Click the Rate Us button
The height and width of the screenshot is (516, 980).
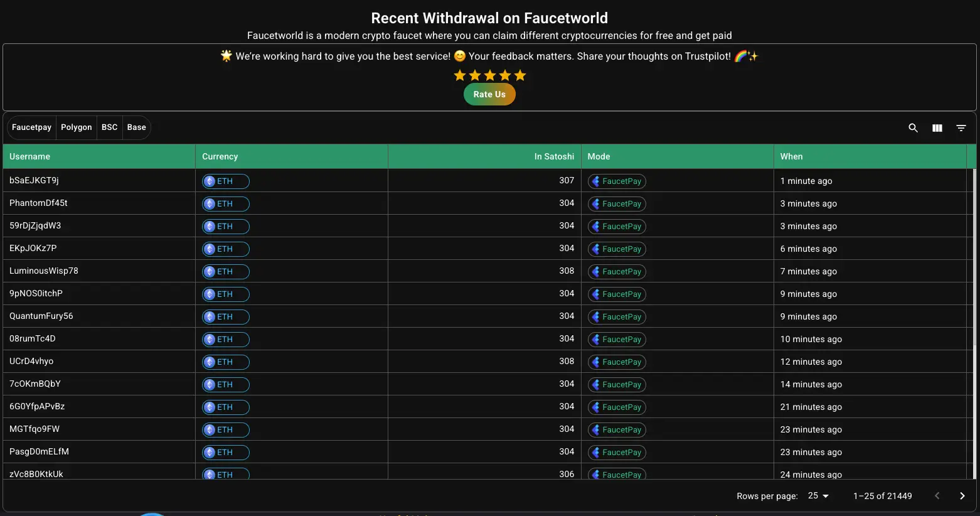coord(489,94)
